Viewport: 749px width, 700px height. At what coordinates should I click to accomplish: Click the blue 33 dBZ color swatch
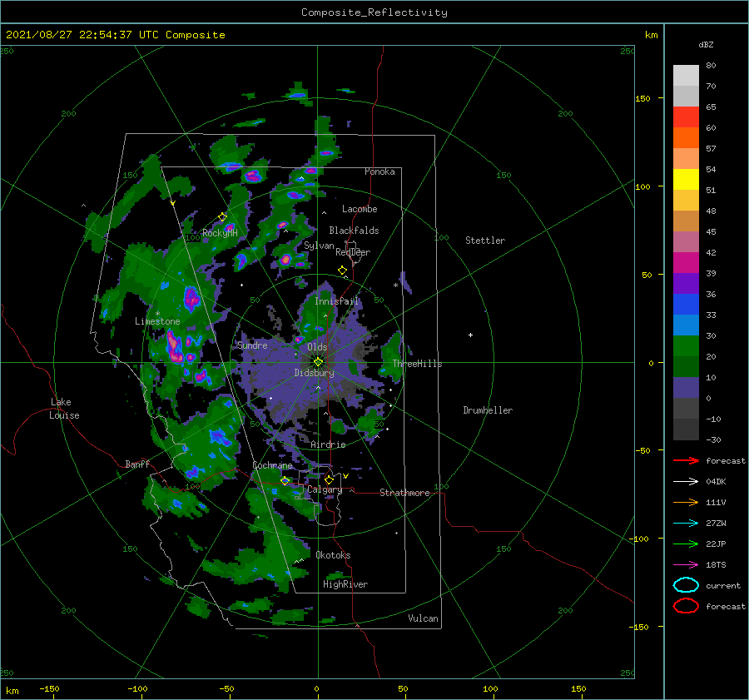(686, 305)
